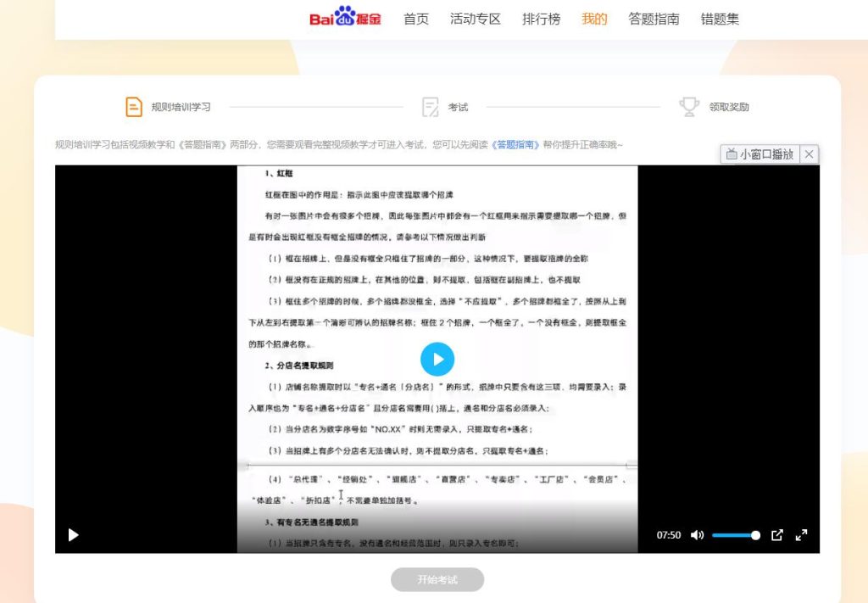Click the 小窗口播放 button

pyautogui.click(x=760, y=154)
